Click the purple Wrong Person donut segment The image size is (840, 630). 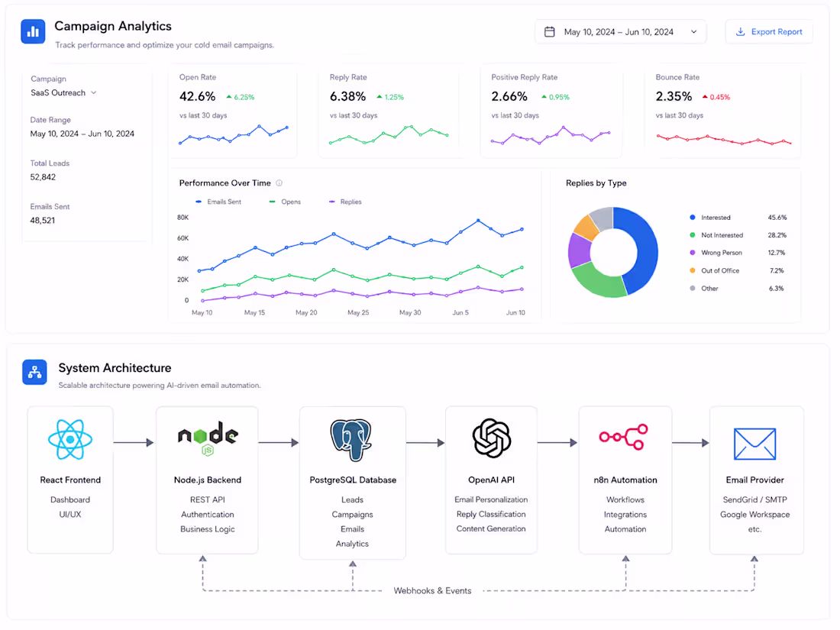(579, 250)
